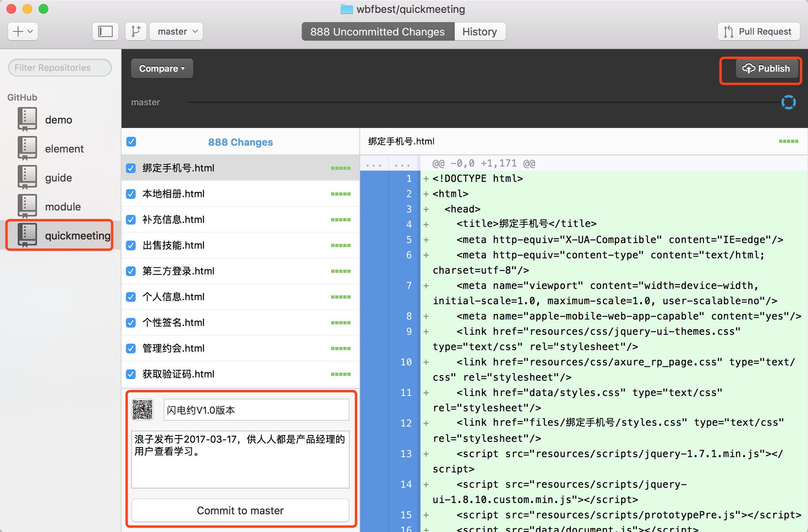Expand the Compare dropdown
808x532 pixels.
162,68
